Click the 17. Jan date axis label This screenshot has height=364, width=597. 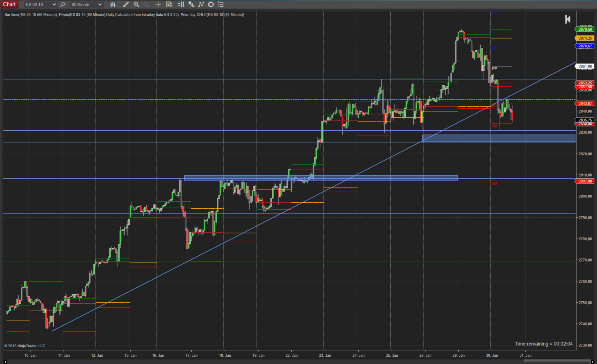[191, 355]
